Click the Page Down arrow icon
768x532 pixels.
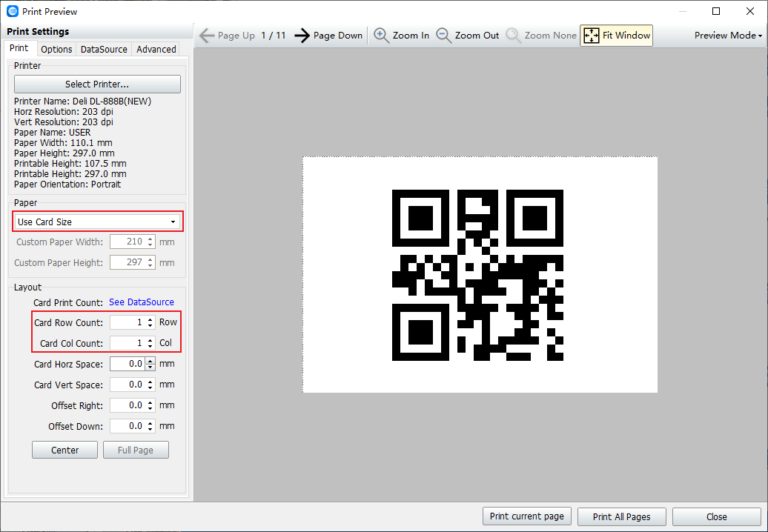[302, 36]
